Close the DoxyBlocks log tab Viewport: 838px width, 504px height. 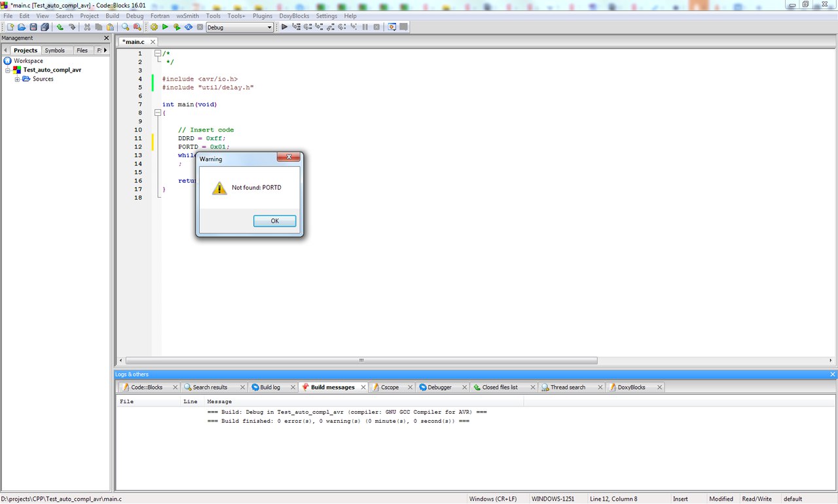point(659,387)
